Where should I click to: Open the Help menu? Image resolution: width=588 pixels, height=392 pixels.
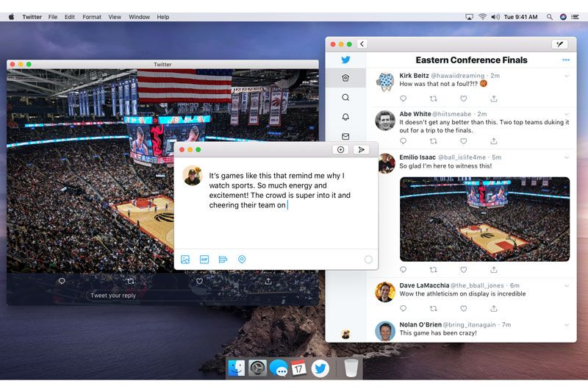[162, 17]
